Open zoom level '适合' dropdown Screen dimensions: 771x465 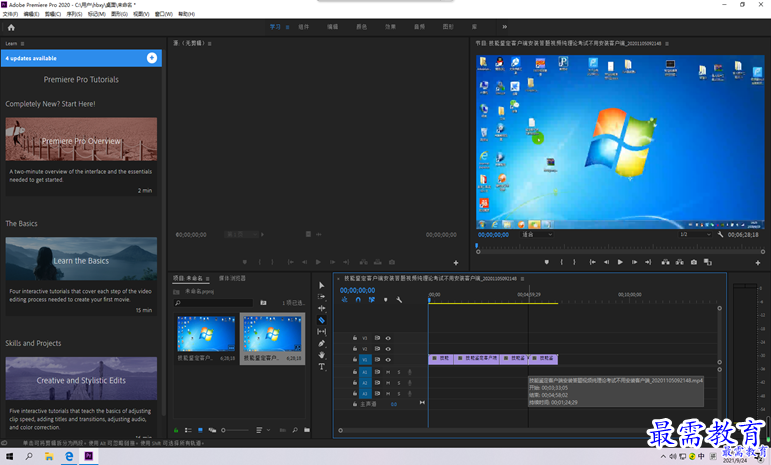coord(537,234)
